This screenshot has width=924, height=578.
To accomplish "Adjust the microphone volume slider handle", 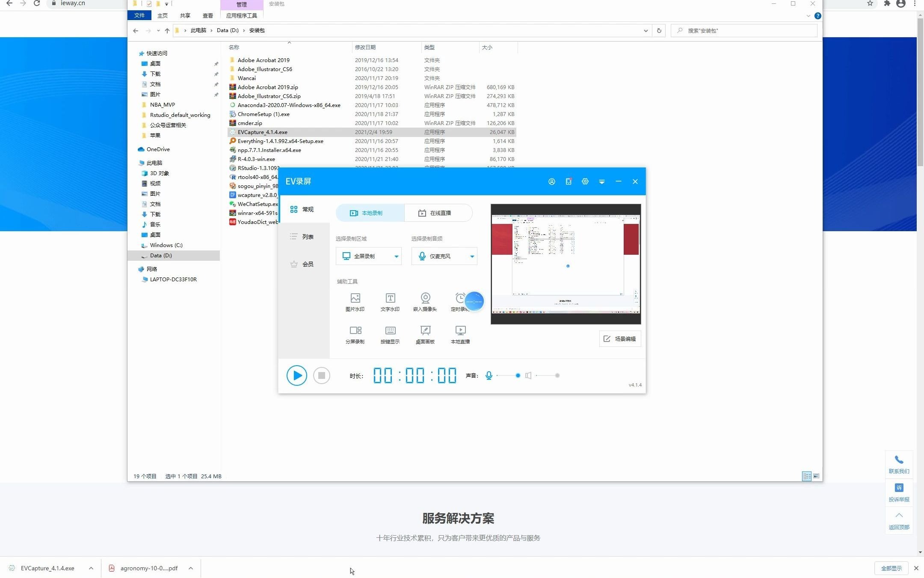I will coord(518,375).
